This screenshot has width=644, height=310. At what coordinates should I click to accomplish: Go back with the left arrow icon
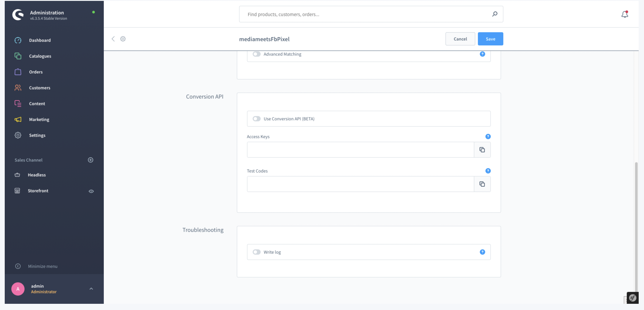[113, 39]
